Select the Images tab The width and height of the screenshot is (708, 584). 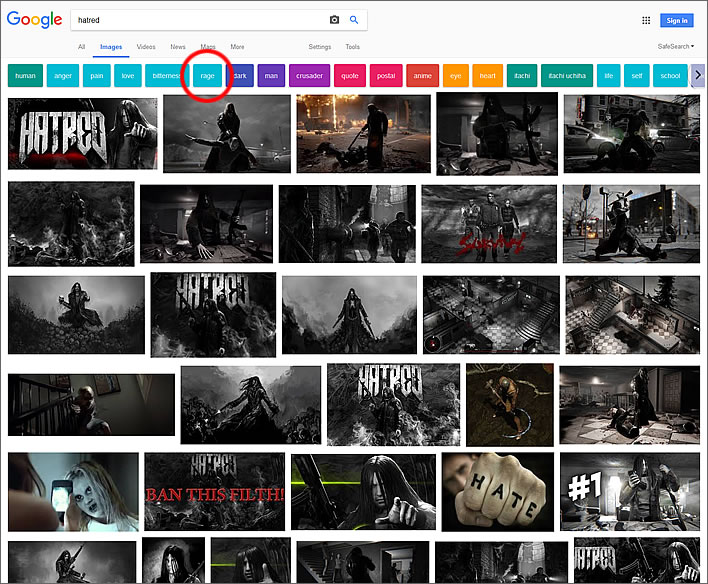(111, 47)
